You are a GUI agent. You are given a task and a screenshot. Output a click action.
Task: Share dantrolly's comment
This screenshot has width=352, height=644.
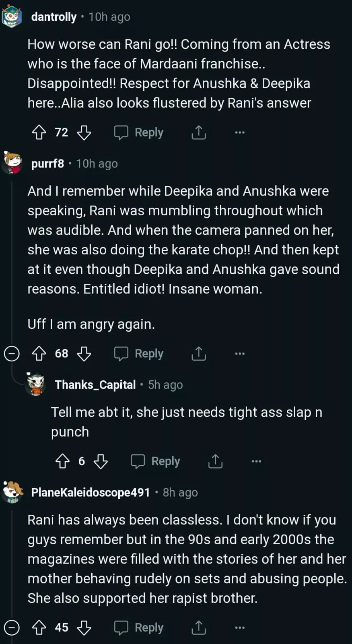coord(198,132)
